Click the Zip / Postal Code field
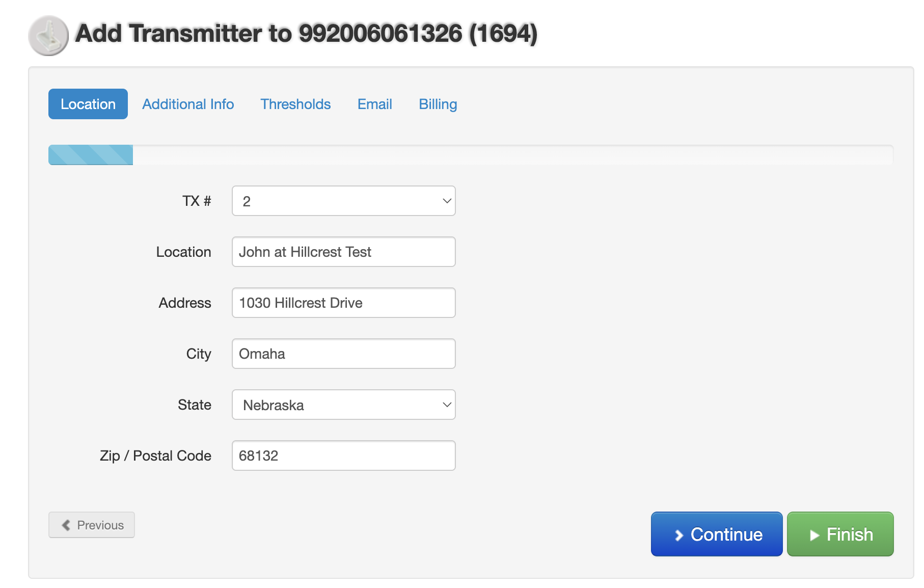Viewport: 924px width, 588px height. click(x=343, y=456)
